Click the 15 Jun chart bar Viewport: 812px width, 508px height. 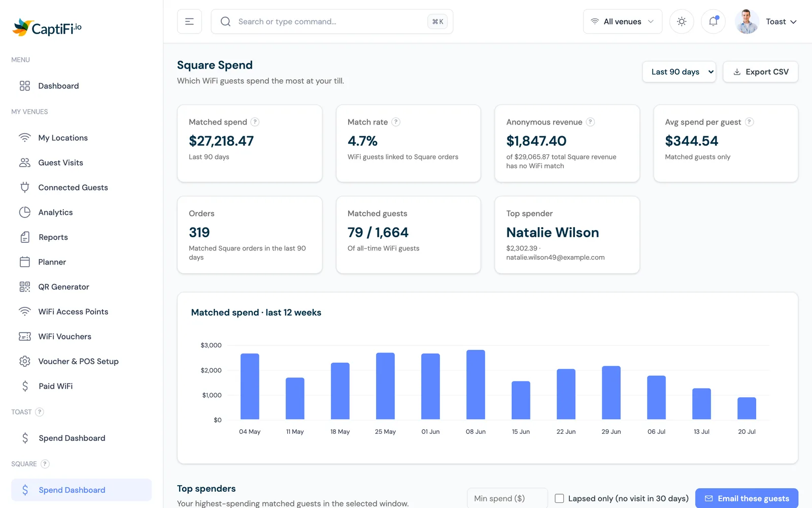click(x=521, y=400)
